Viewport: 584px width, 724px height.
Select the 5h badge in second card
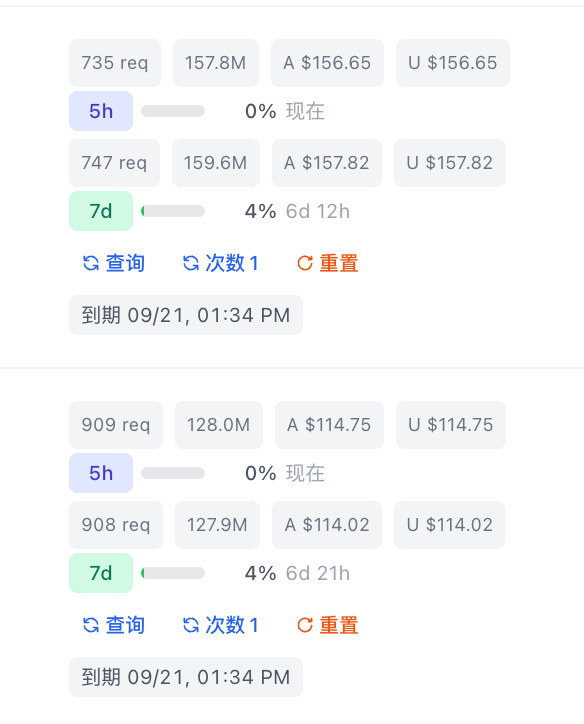click(x=101, y=473)
